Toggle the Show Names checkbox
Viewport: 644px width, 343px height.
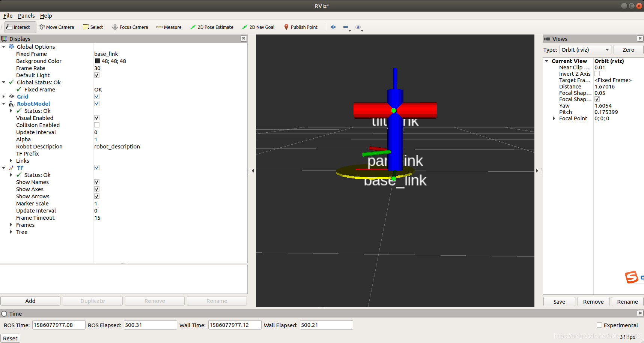[x=97, y=182]
